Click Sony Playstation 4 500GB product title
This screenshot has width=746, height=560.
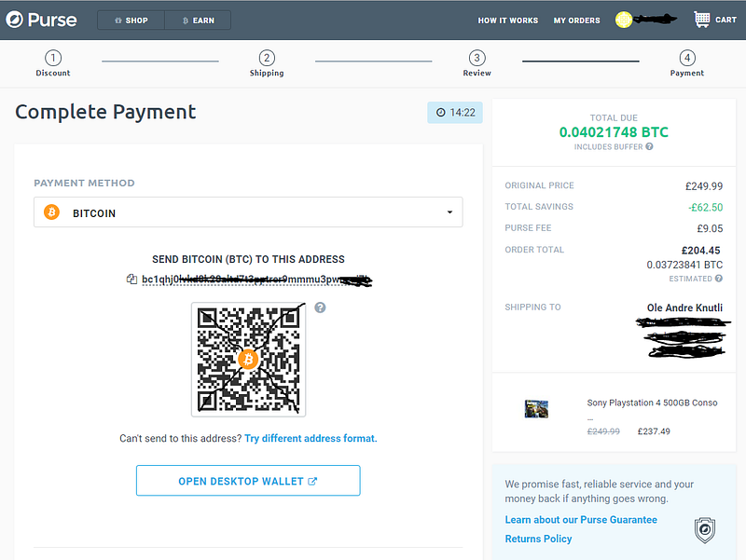[x=652, y=403]
